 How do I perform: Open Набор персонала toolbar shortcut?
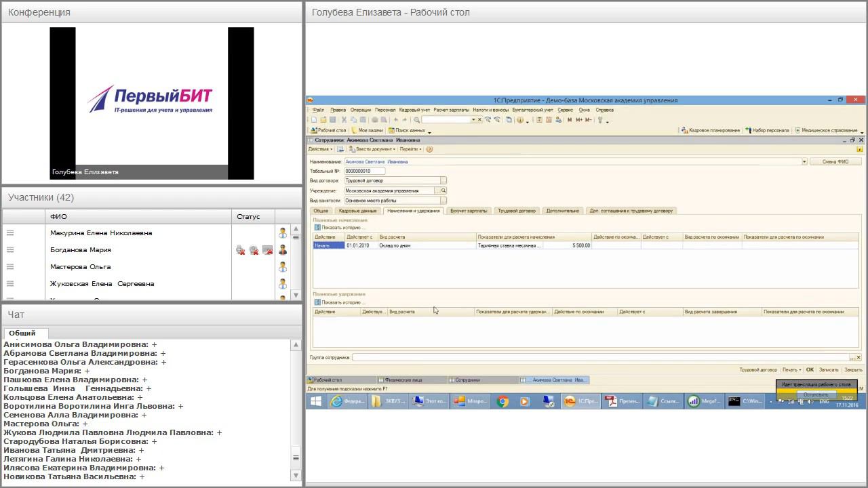pos(768,130)
